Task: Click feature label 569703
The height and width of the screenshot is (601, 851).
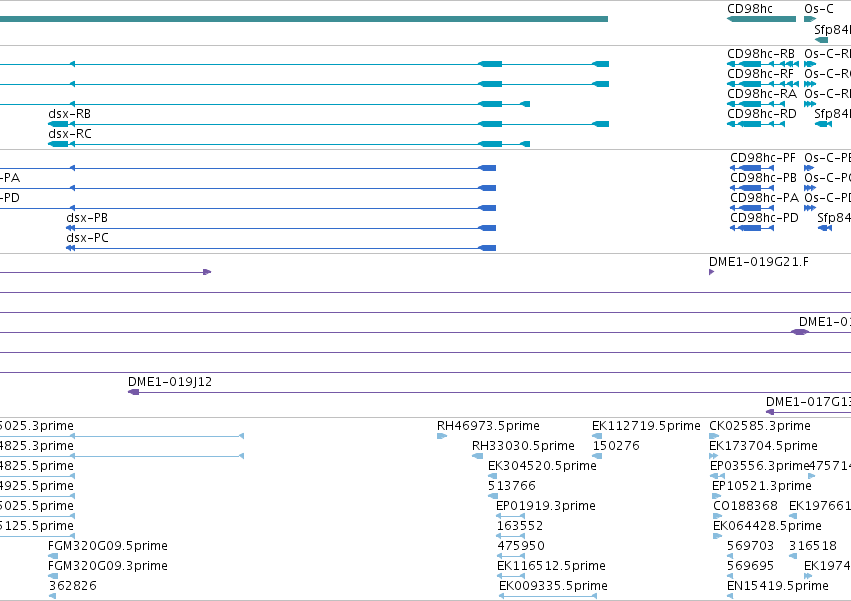Action: point(751,546)
